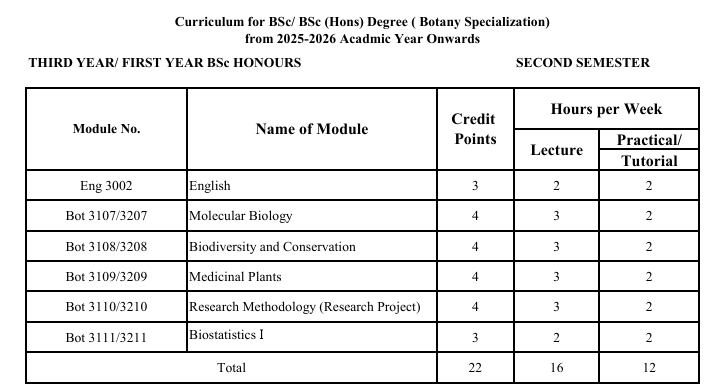
Task: Click Biodiversity and Conservation cell
Action: tap(312, 247)
